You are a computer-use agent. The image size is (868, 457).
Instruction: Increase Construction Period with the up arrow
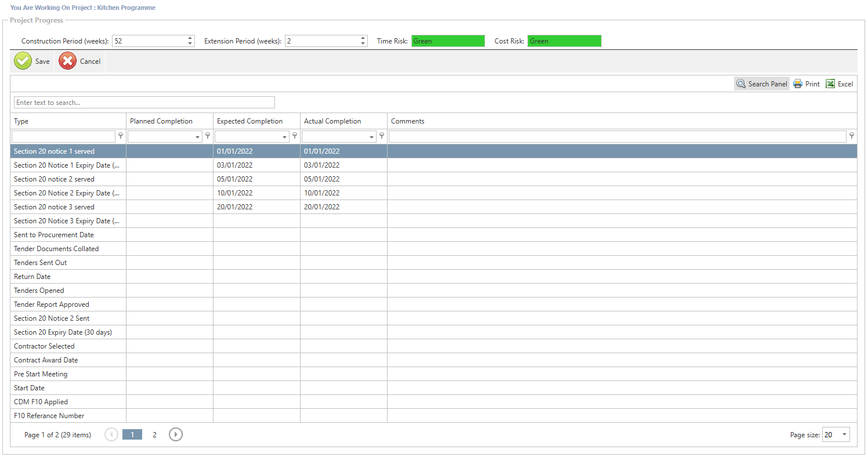[190, 38]
